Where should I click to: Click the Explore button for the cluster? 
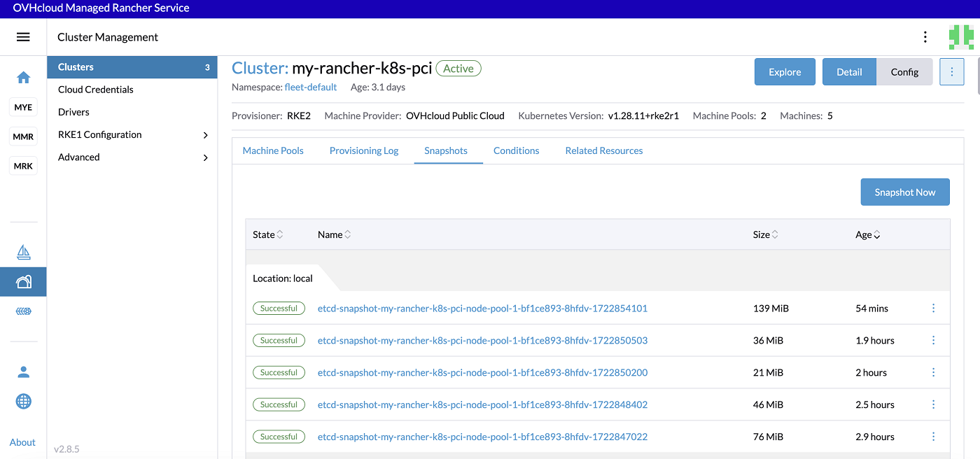pyautogui.click(x=784, y=71)
